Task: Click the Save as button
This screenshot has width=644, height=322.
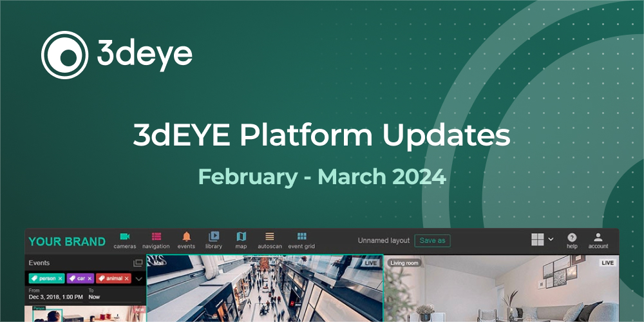Action: 432,241
